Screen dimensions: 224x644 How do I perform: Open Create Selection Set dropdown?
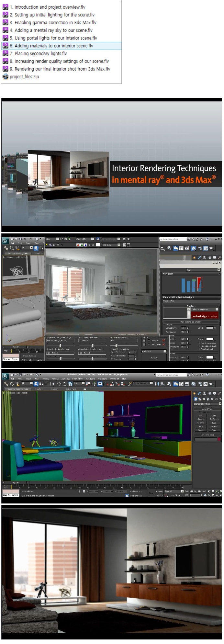(143, 383)
